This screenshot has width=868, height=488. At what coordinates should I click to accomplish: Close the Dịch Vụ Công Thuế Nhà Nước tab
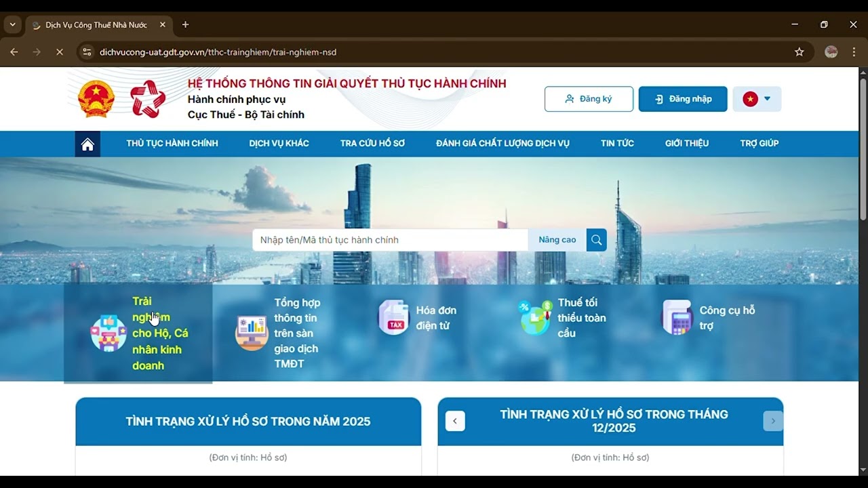163,25
